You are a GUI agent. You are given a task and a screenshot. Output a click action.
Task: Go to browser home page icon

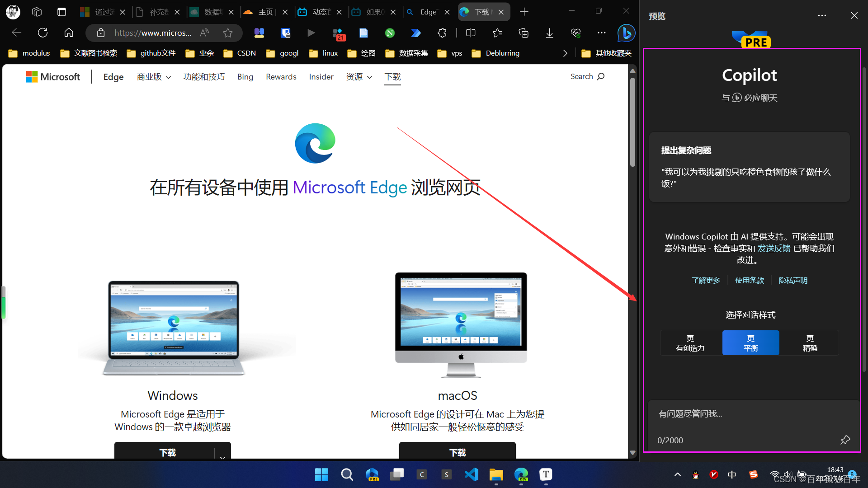pyautogui.click(x=69, y=33)
